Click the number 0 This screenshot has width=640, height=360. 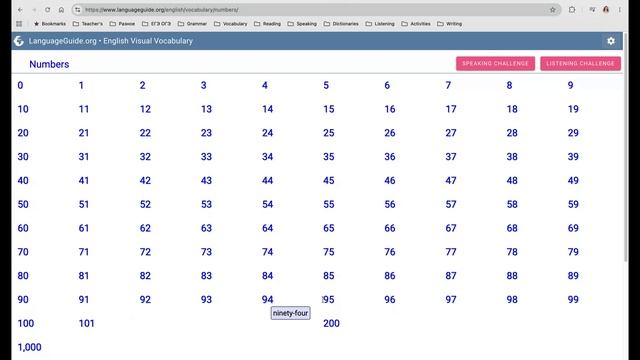20,85
